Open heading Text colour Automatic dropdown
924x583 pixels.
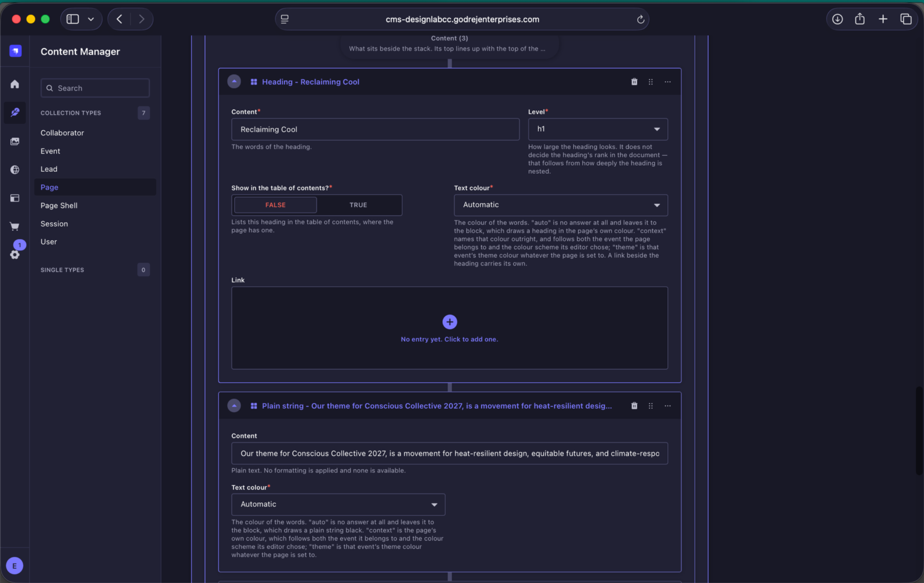tap(561, 205)
